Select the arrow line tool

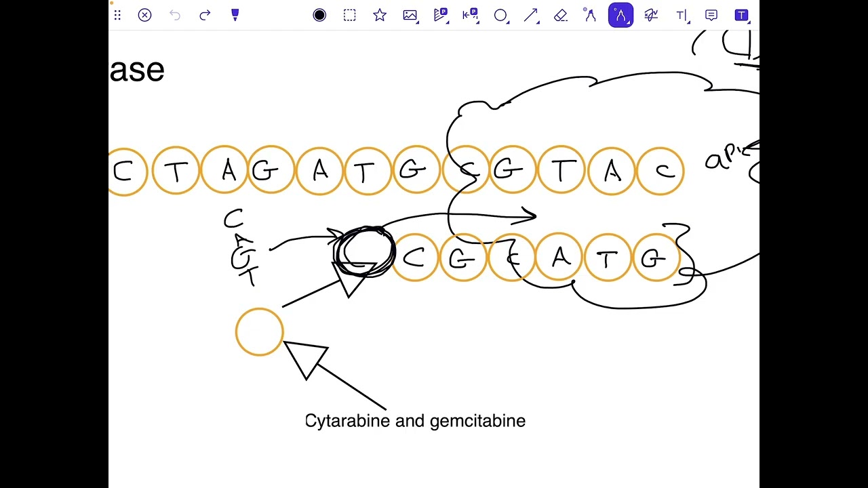[531, 15]
